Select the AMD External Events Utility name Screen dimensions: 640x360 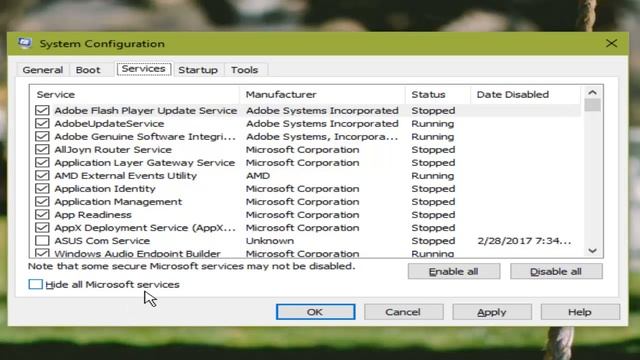pyautogui.click(x=125, y=176)
